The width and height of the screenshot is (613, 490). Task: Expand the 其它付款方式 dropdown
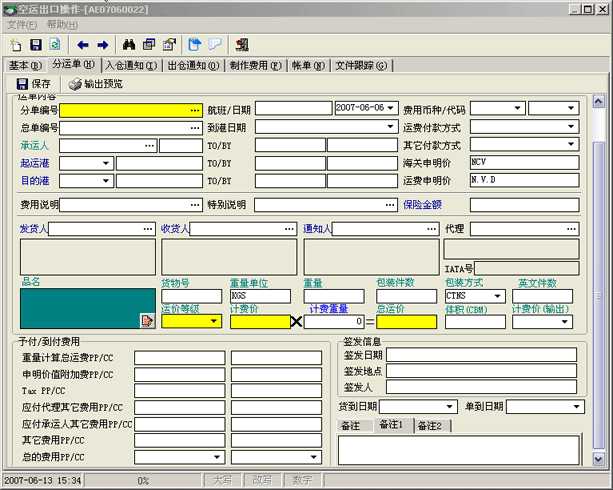point(571,144)
